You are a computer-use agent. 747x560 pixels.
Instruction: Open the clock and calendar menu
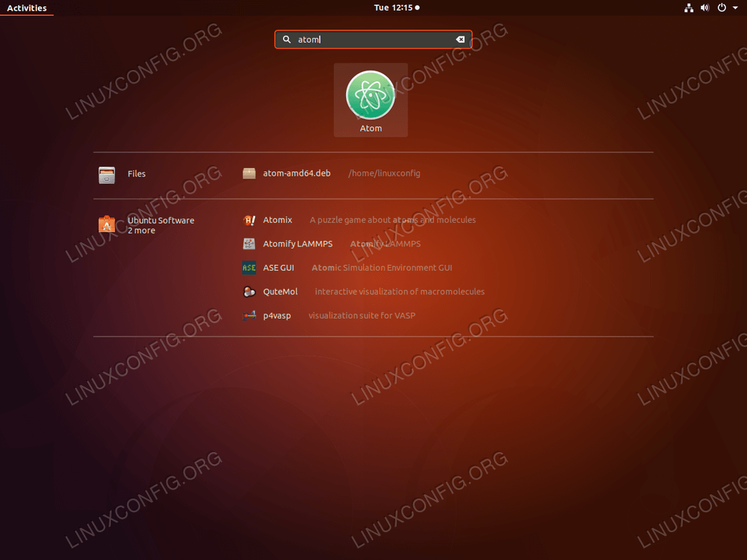click(396, 8)
